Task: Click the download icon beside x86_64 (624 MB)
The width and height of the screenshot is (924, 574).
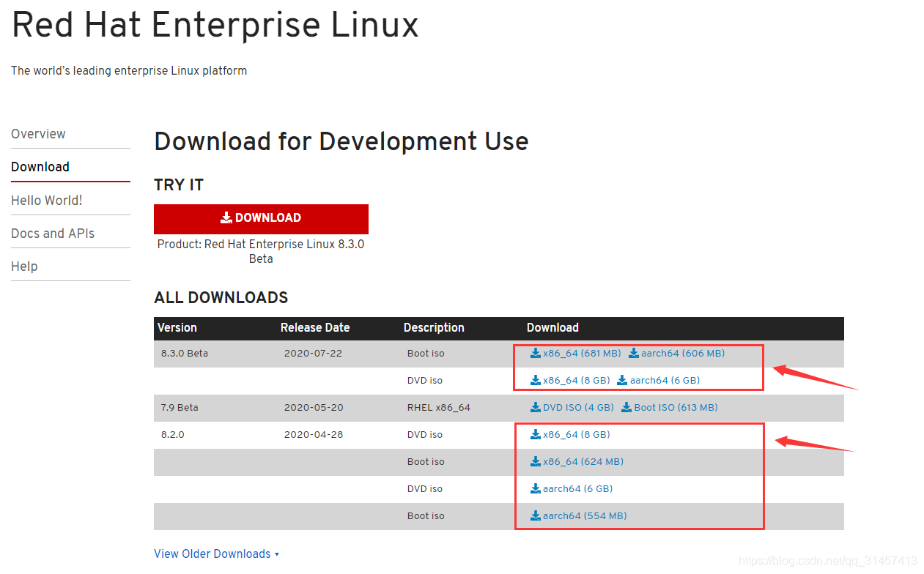Action: (x=534, y=461)
